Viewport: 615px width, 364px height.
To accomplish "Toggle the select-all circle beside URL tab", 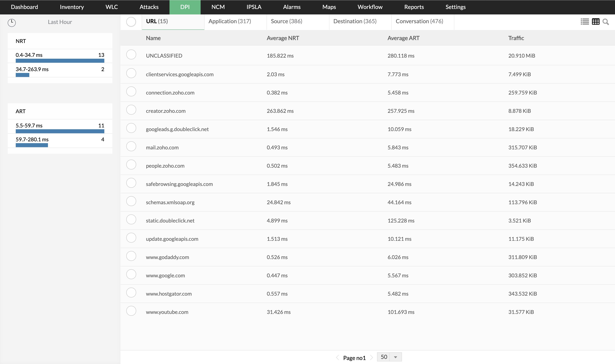I will point(131,22).
